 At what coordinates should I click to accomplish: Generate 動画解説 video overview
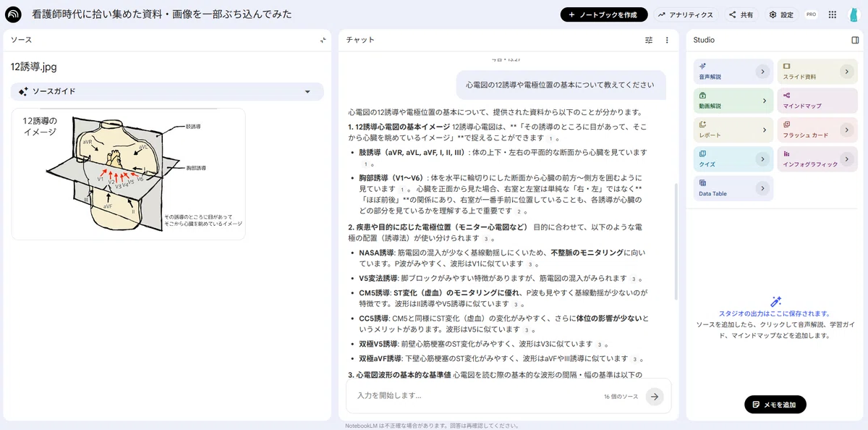(x=733, y=100)
